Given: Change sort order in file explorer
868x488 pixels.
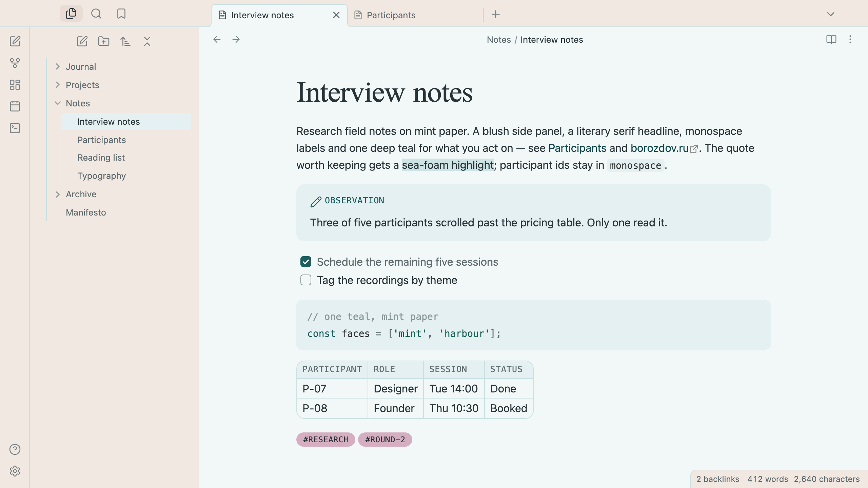Looking at the screenshot, I should (x=125, y=41).
